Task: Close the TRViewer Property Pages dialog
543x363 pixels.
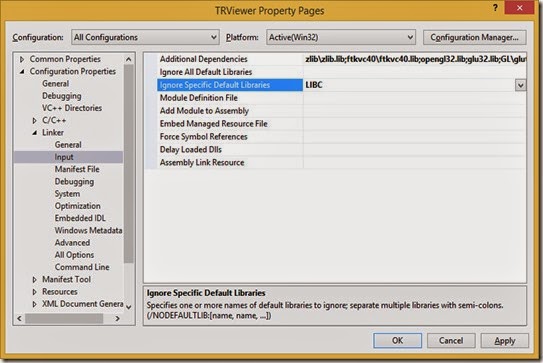Action: coord(519,8)
